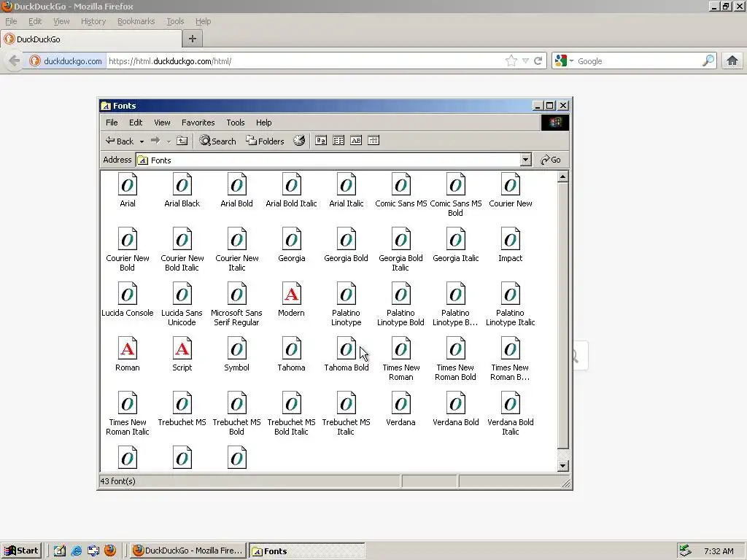Select the Script font icon
This screenshot has width=747, height=560.
[x=182, y=349]
